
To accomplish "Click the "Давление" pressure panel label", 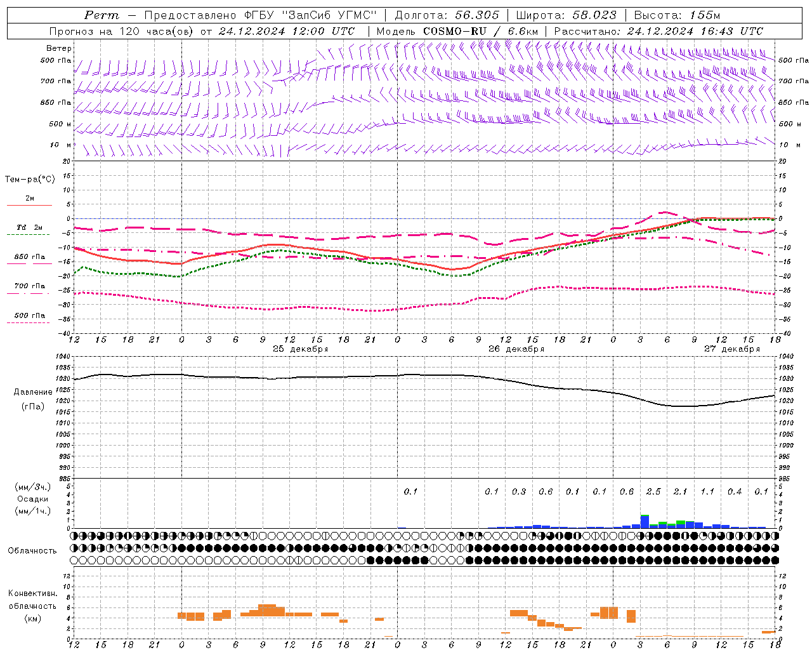I will [x=33, y=392].
